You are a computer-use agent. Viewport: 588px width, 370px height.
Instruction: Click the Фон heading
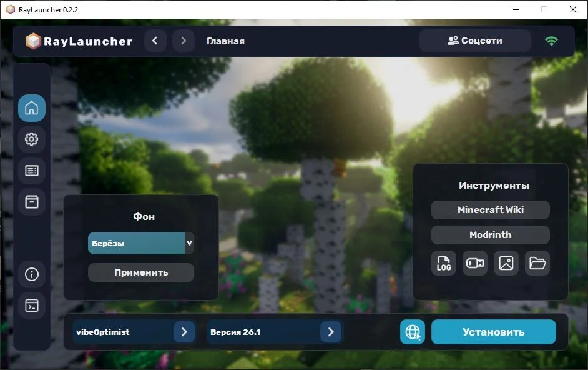click(144, 217)
